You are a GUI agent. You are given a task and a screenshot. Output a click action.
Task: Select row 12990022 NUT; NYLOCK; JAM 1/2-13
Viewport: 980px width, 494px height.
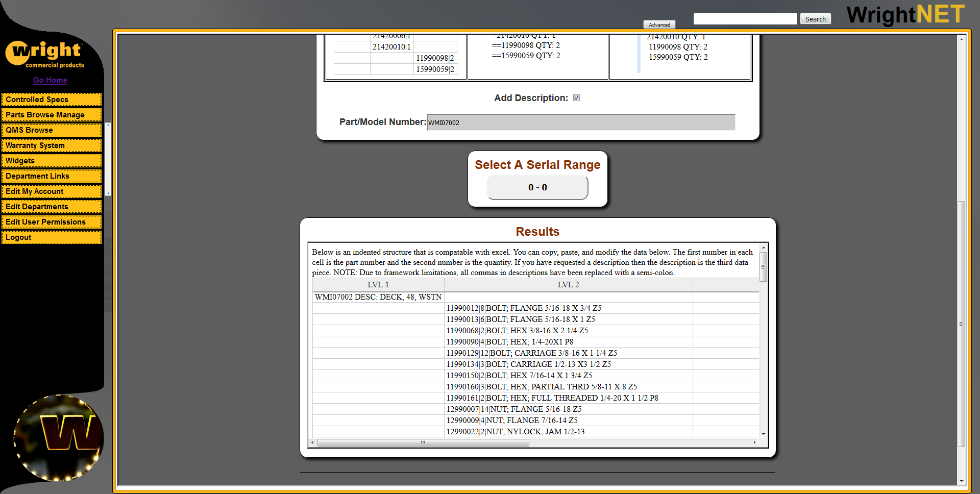click(x=568, y=432)
